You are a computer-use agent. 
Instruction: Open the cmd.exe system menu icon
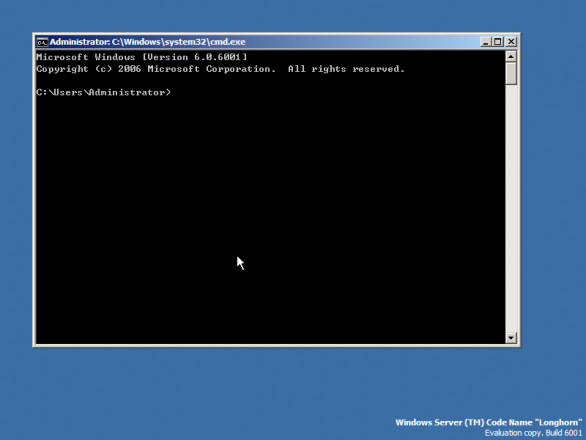pos(42,42)
